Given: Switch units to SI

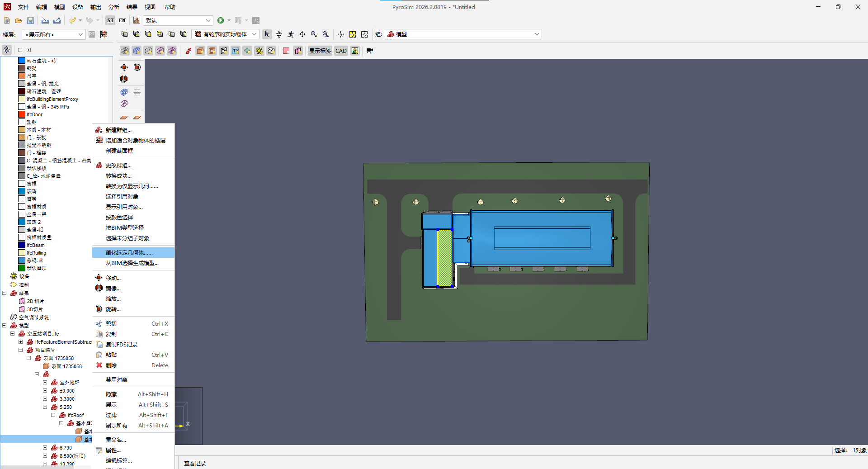Looking at the screenshot, I should tap(110, 20).
